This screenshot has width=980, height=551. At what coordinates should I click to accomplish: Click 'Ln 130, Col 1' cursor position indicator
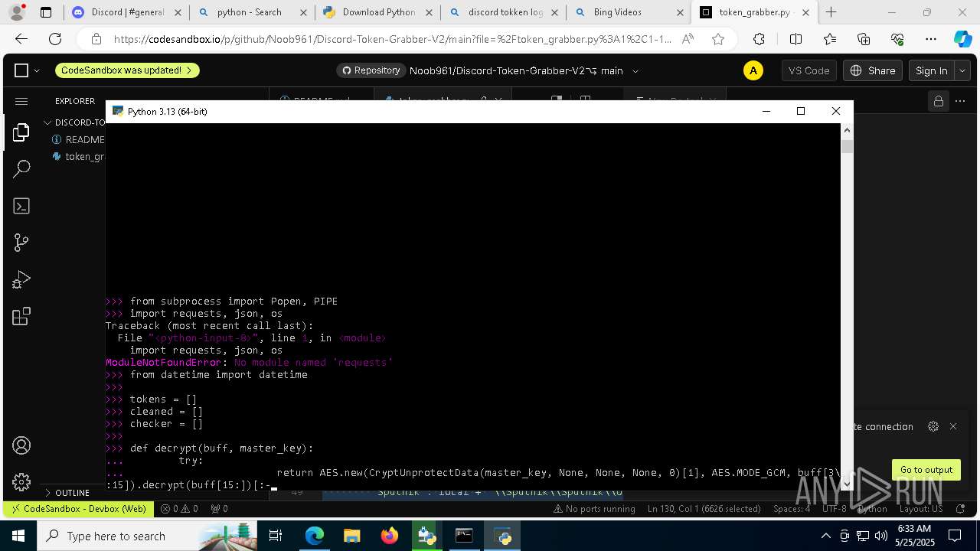point(704,509)
